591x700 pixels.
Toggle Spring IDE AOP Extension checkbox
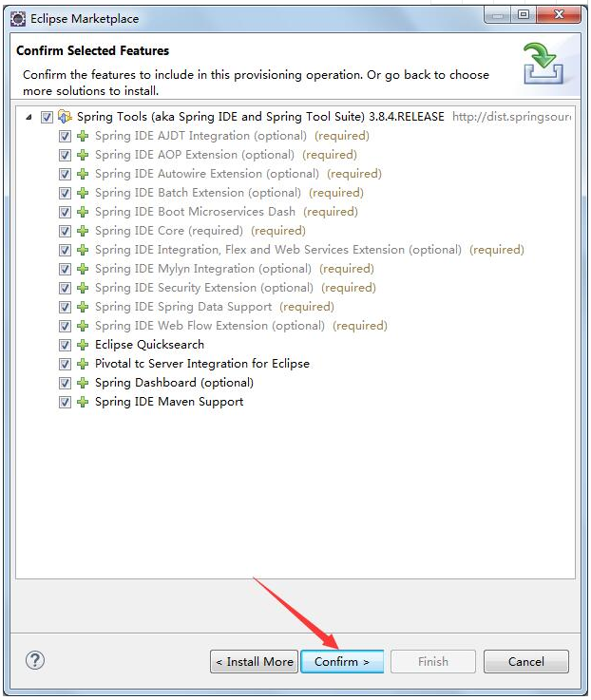[65, 156]
